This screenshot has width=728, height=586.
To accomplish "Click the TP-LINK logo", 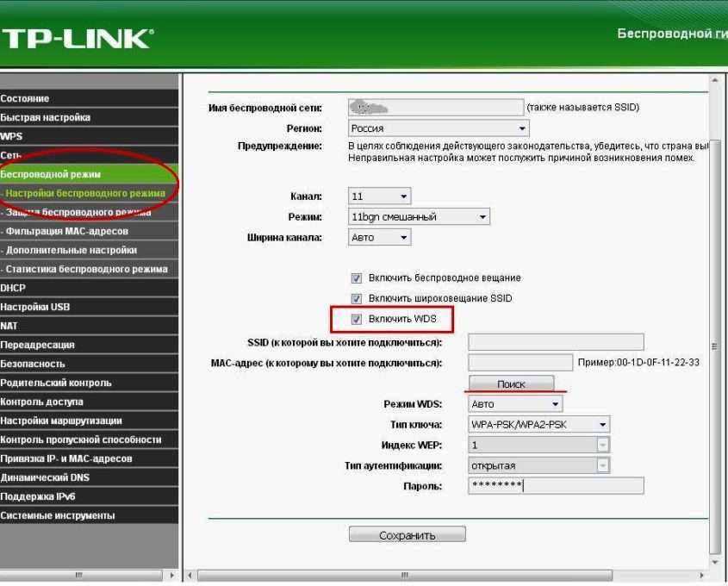I will [78, 36].
